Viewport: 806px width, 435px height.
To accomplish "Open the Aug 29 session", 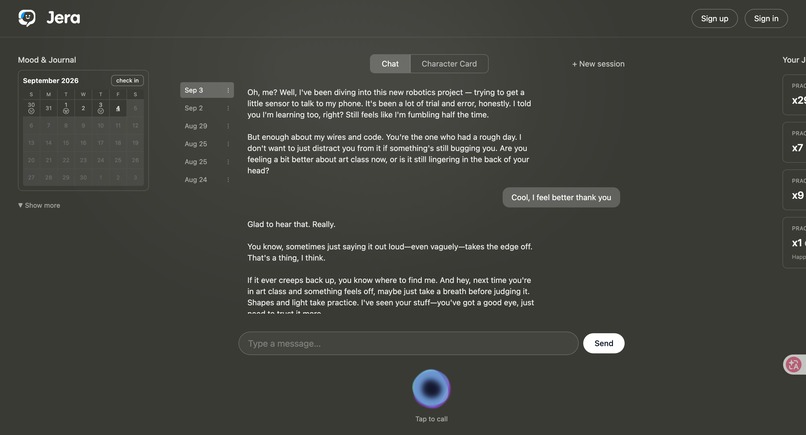I will [207, 126].
